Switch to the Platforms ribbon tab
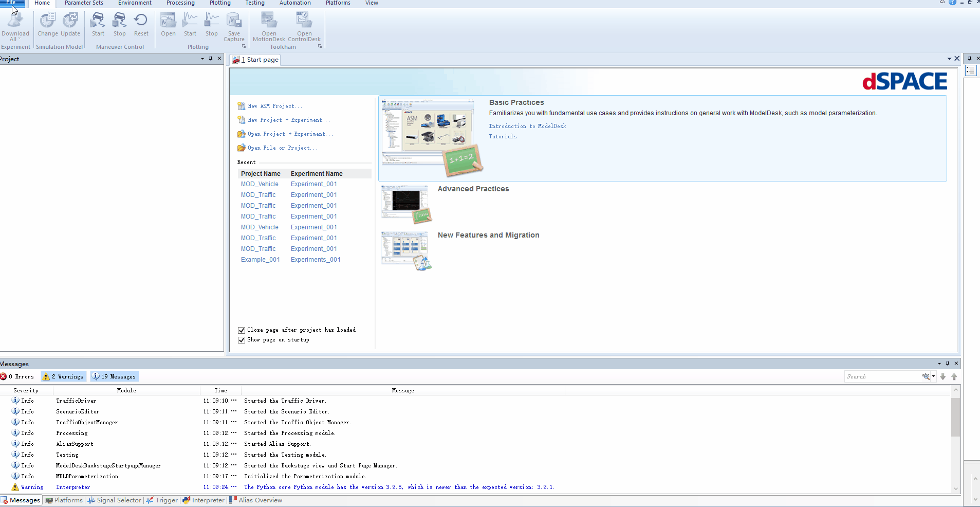Image resolution: width=980 pixels, height=507 pixels. coord(338,3)
